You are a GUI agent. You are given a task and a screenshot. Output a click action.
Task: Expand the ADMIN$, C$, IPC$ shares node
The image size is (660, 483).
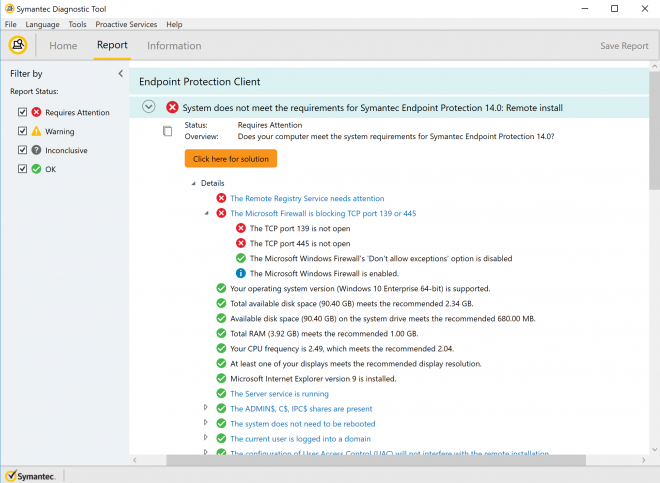[x=205, y=407]
